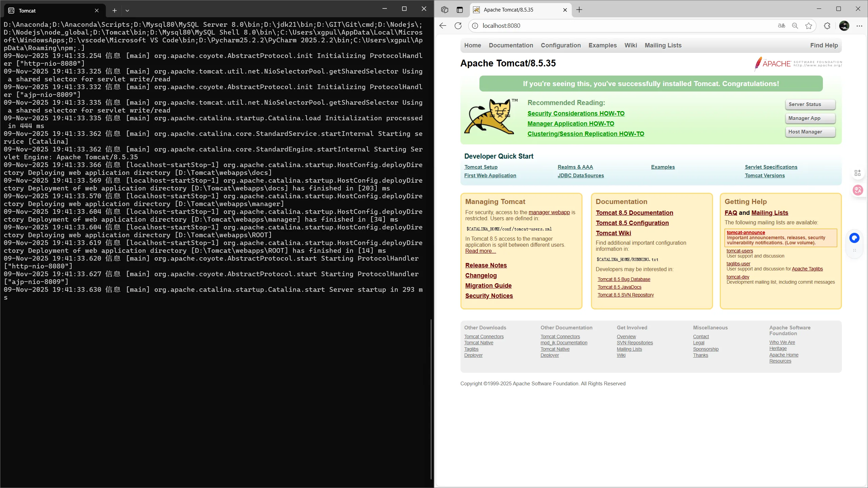
Task: Select the Apache Tomcat/8.5.35 browser tab
Action: [x=520, y=10]
